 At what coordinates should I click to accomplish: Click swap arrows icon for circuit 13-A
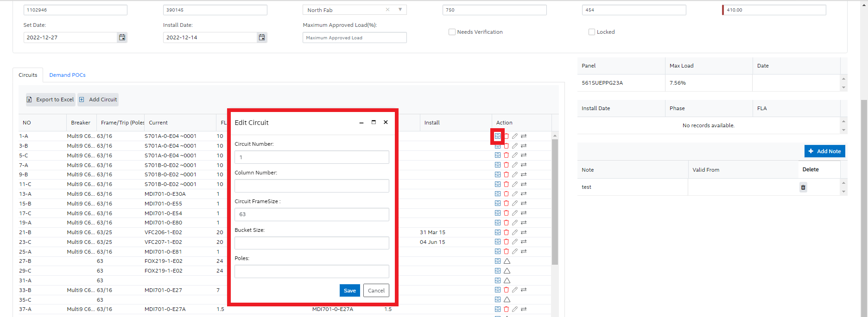(x=524, y=194)
